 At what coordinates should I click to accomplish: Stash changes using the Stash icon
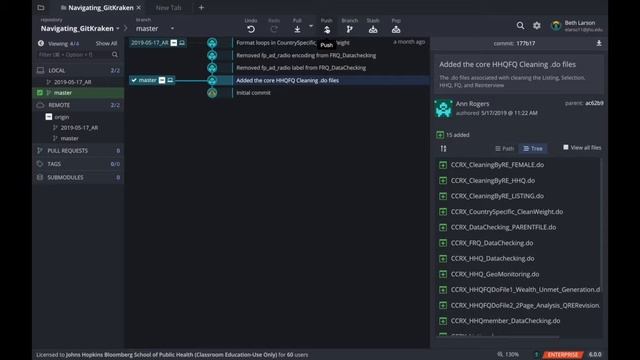click(x=373, y=29)
